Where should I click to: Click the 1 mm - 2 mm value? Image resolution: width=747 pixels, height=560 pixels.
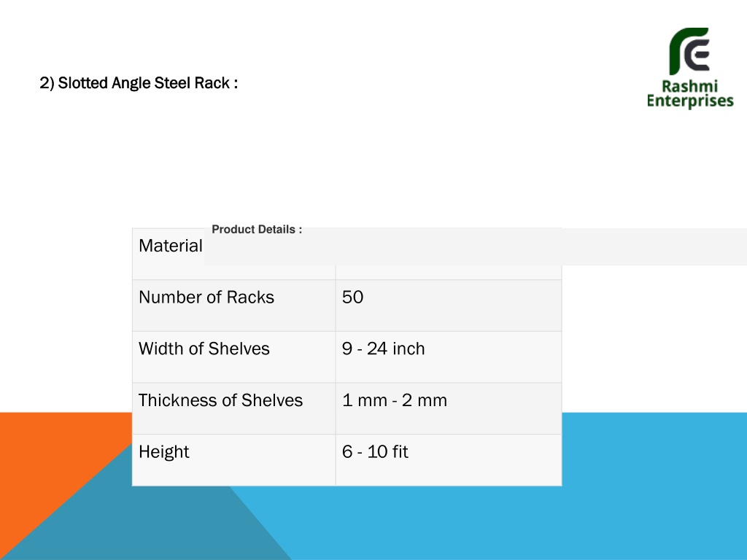point(395,400)
